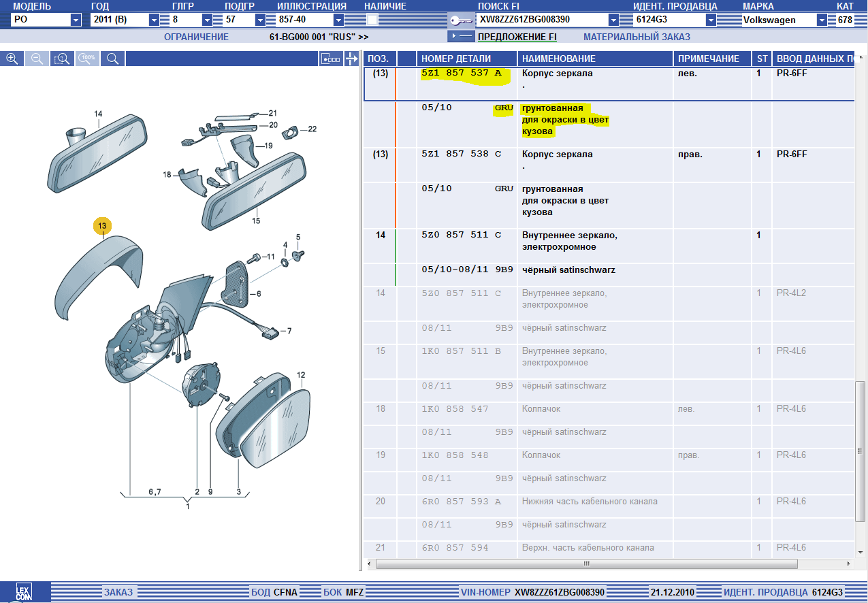Expand the ИЛЛЮСТРАЦИЯ dropdown 857-40
This screenshot has width=868, height=603.
[x=338, y=20]
